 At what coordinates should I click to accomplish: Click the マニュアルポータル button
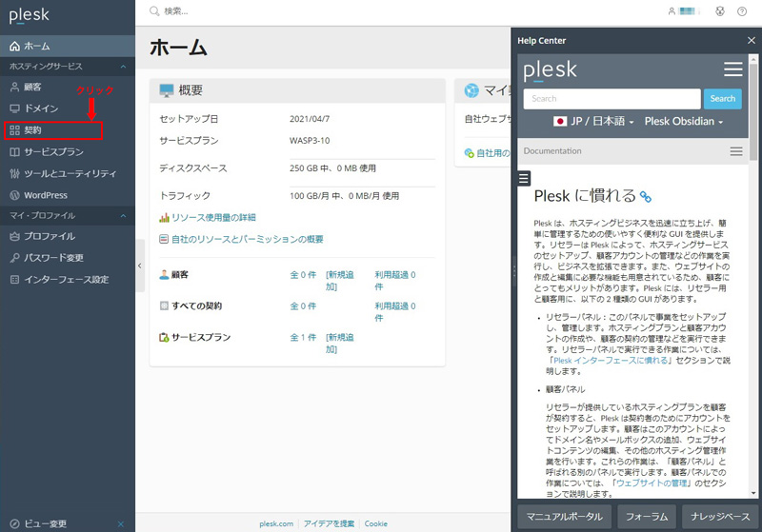coord(564,517)
